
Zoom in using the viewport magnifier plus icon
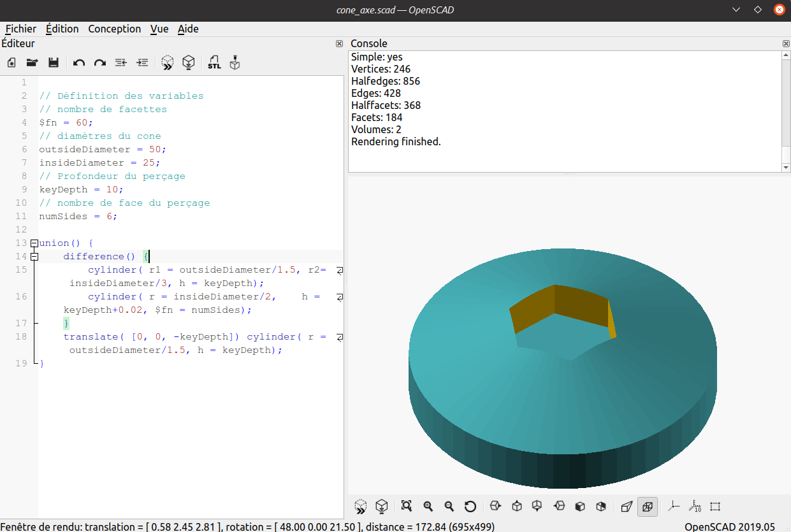428,506
